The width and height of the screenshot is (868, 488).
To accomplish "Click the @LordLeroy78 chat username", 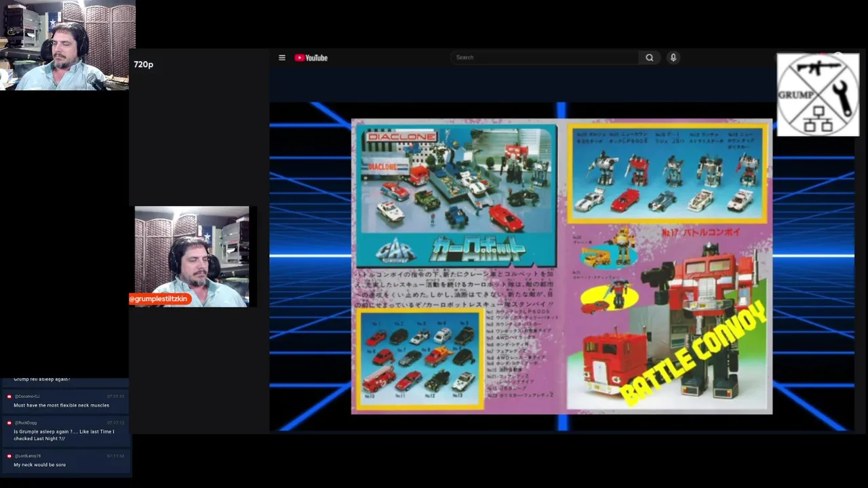I will (28, 456).
